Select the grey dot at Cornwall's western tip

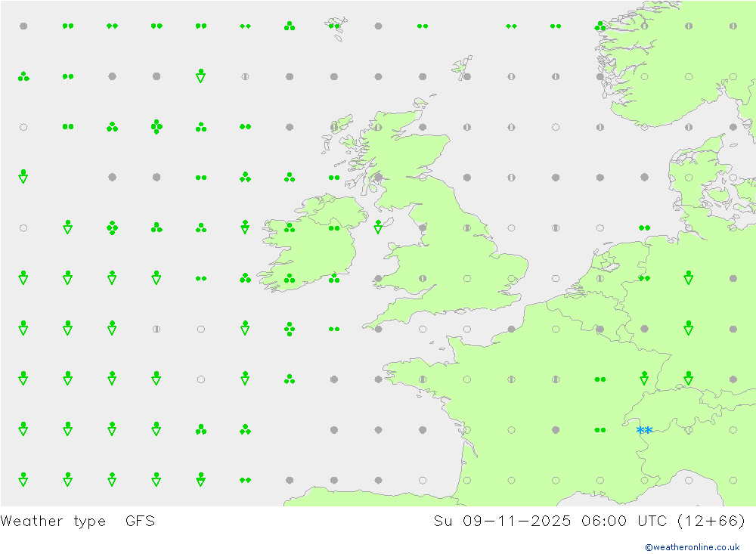coord(378,329)
